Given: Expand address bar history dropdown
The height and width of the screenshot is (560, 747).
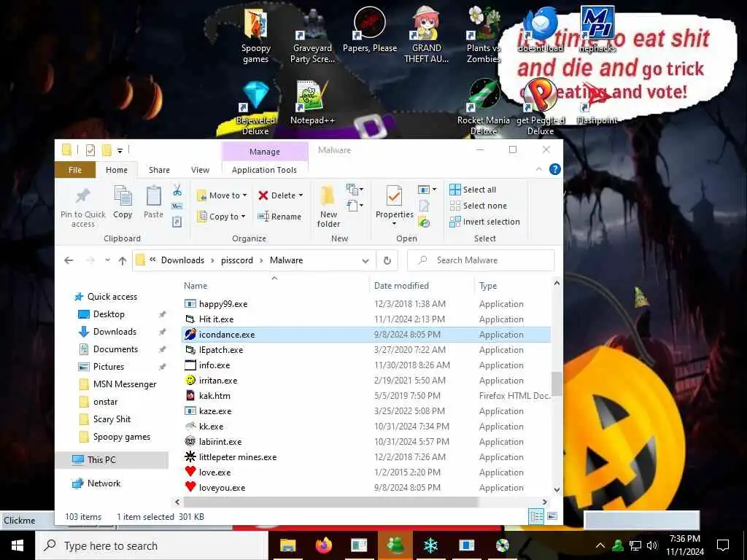Looking at the screenshot, I should click(x=365, y=261).
